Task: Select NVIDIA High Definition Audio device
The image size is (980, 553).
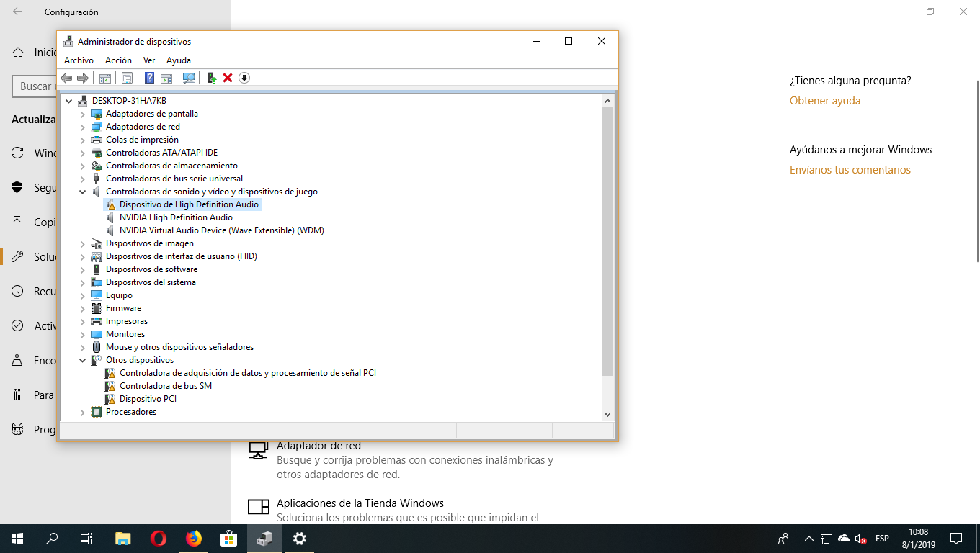Action: coord(176,217)
